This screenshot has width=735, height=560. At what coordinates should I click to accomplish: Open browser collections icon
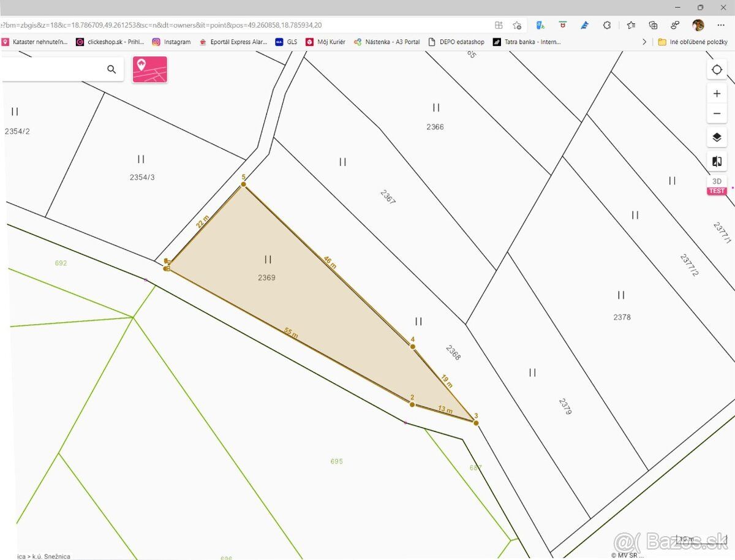pyautogui.click(x=653, y=25)
